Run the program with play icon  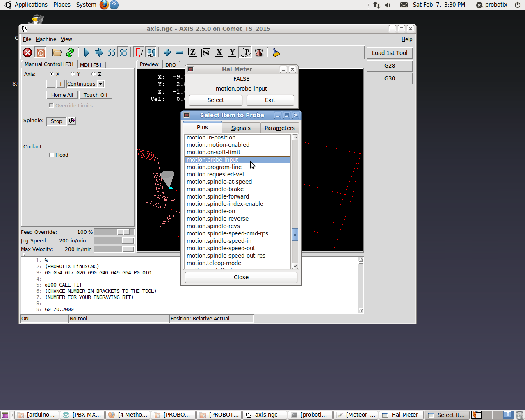(87, 52)
